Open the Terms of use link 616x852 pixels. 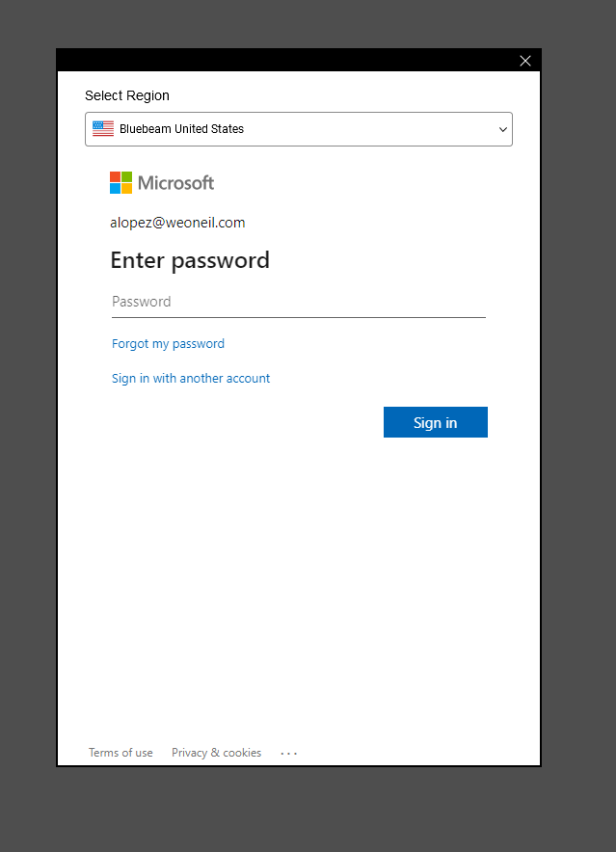pos(121,753)
